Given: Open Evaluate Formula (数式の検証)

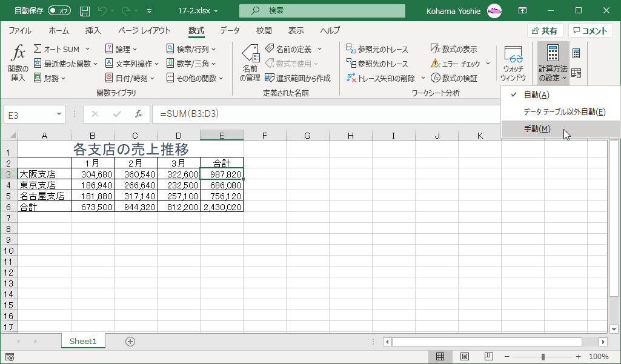Looking at the screenshot, I should coord(454,78).
